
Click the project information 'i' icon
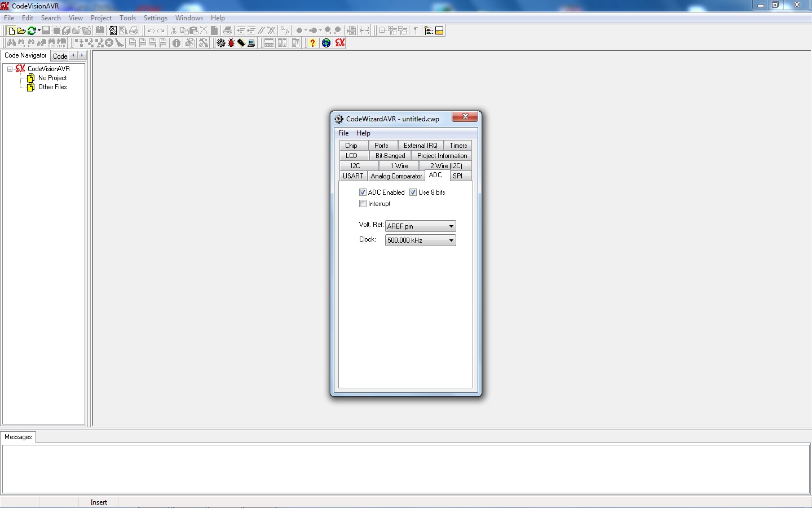pyautogui.click(x=176, y=43)
